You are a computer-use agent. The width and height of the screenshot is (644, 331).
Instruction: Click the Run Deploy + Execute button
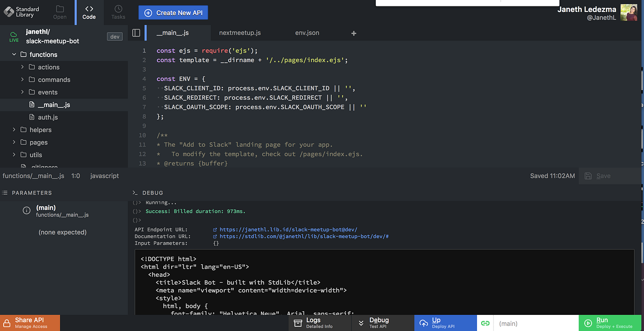coord(611,323)
